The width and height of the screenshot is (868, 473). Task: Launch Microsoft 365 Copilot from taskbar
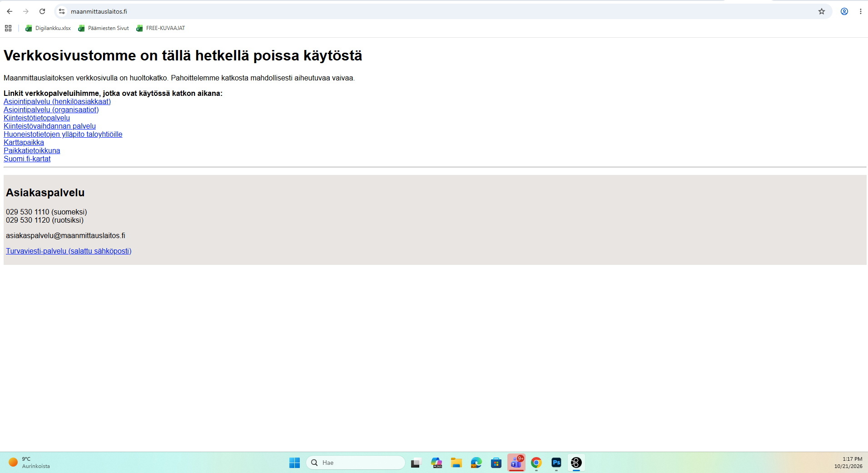point(436,463)
